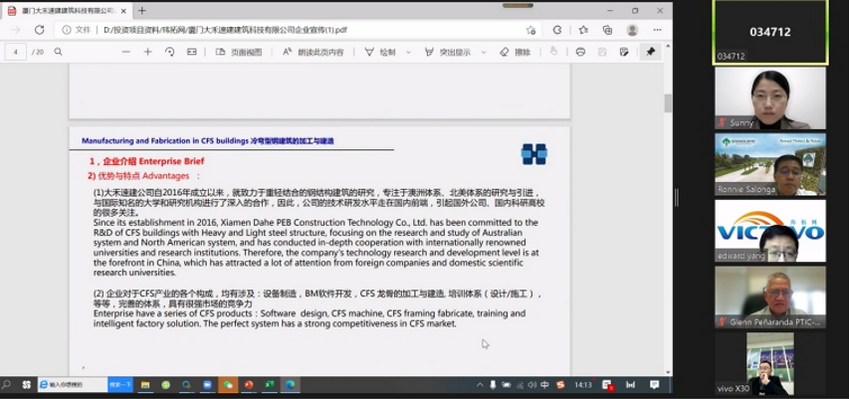
Task: Toggle read aloud 朗读此页内容
Action: (313, 52)
